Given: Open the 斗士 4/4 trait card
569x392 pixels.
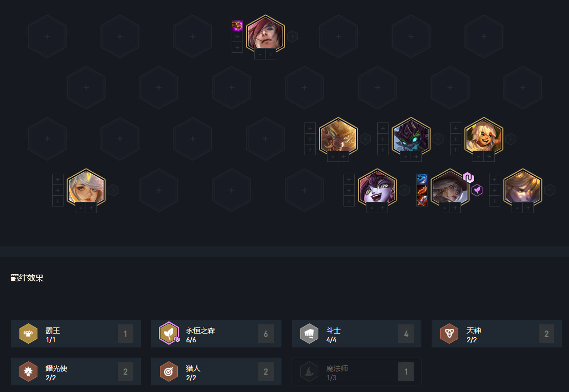Looking at the screenshot, I should pos(356,334).
